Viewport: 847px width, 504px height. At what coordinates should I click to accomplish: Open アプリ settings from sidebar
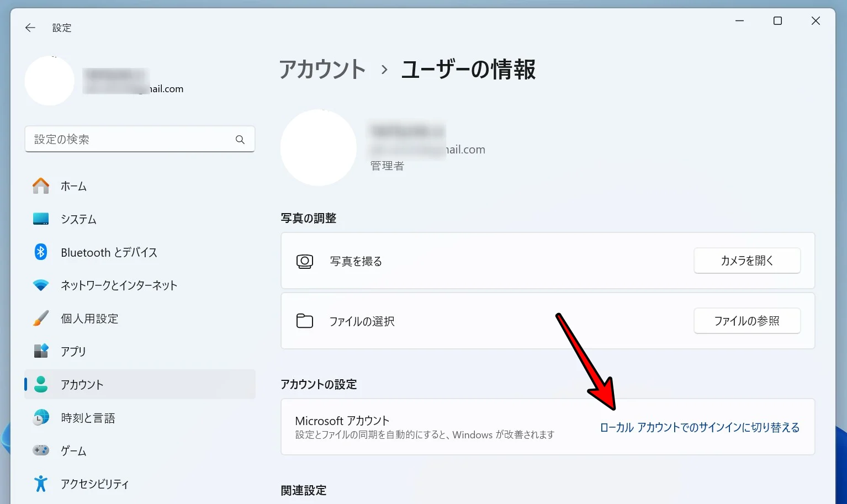click(x=73, y=351)
